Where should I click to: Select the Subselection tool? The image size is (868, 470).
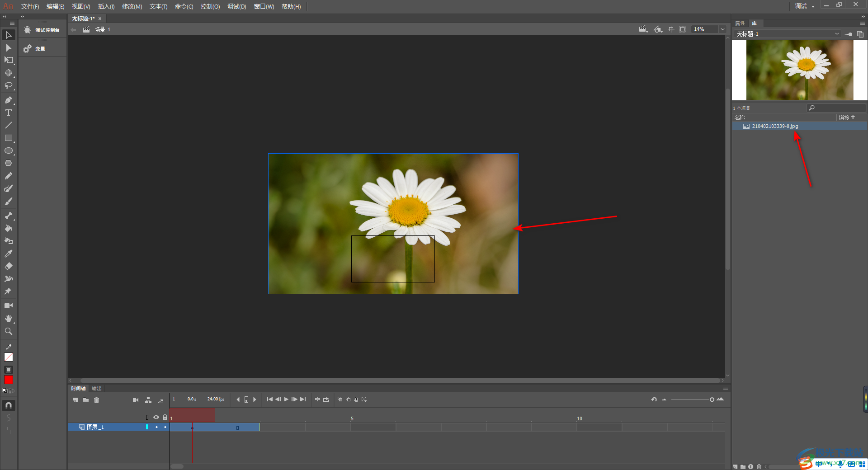point(9,48)
